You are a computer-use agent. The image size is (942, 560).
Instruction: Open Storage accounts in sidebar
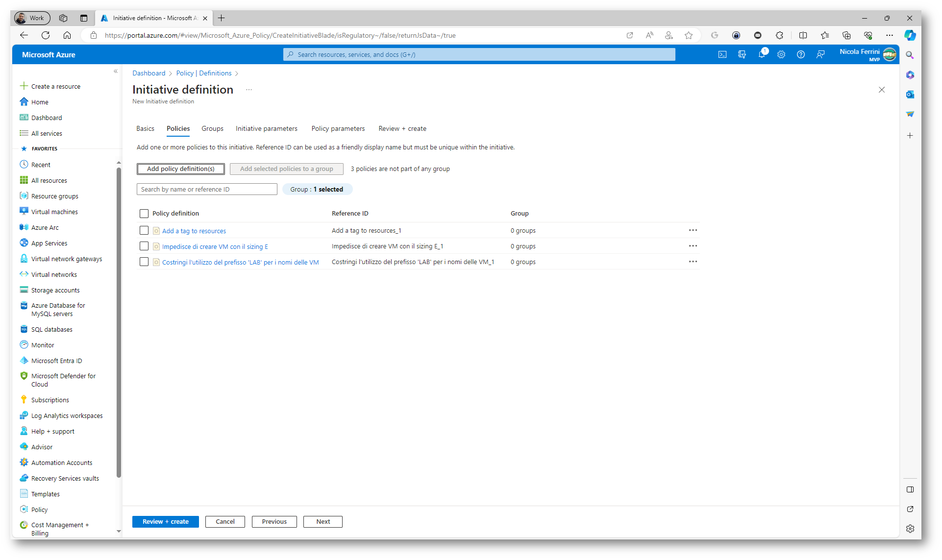coord(55,290)
